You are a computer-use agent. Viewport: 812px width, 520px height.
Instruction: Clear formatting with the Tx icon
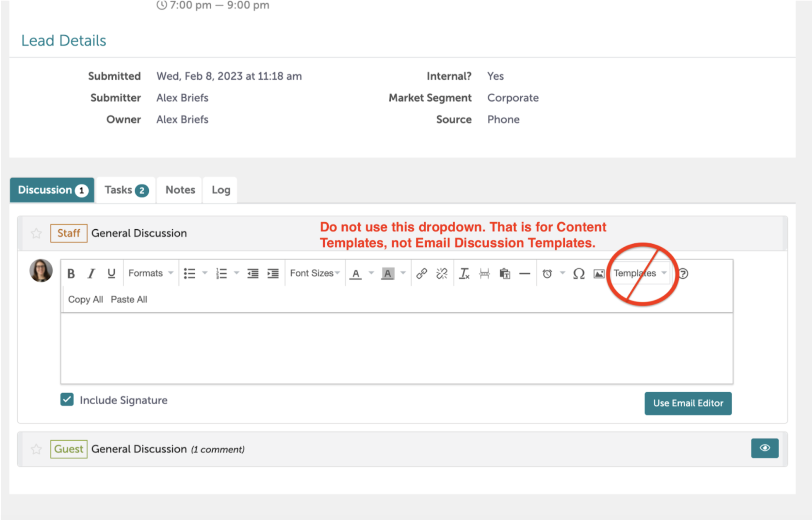pos(464,274)
